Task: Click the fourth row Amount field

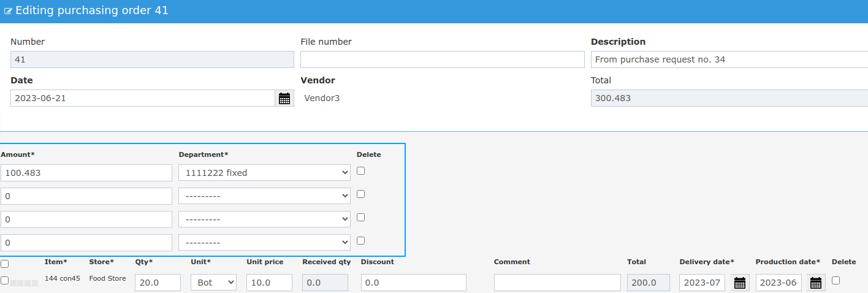Action: pyautogui.click(x=86, y=243)
